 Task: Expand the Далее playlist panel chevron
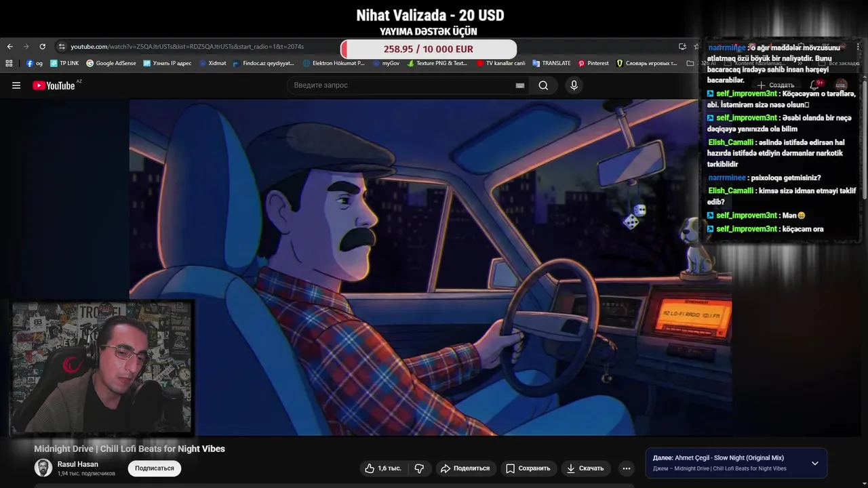pos(815,464)
